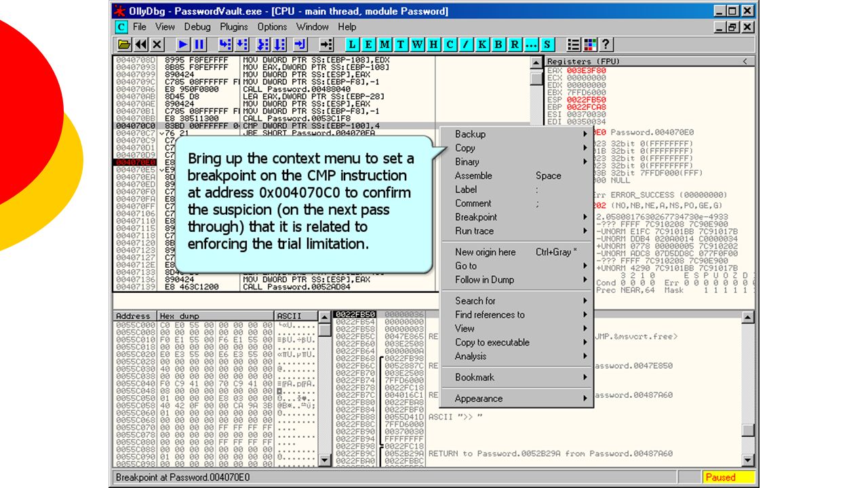This screenshot has height=488, width=868.
Task: Open Executable modules with the E button
Action: 369,45
